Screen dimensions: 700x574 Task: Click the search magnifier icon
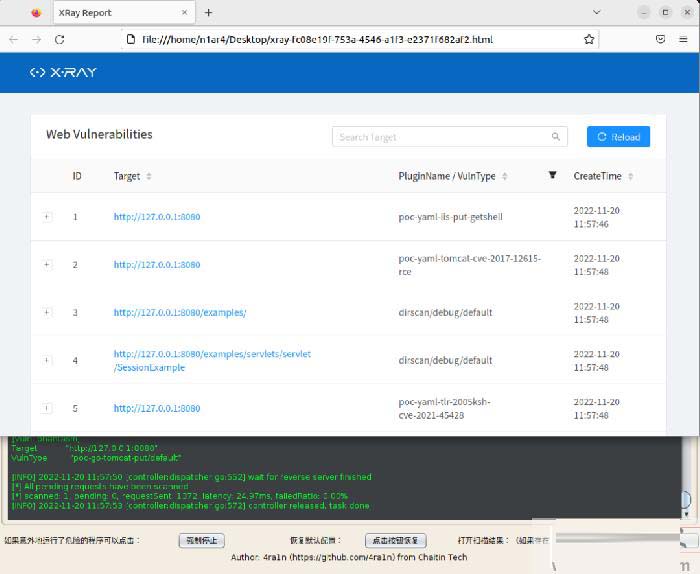(555, 137)
